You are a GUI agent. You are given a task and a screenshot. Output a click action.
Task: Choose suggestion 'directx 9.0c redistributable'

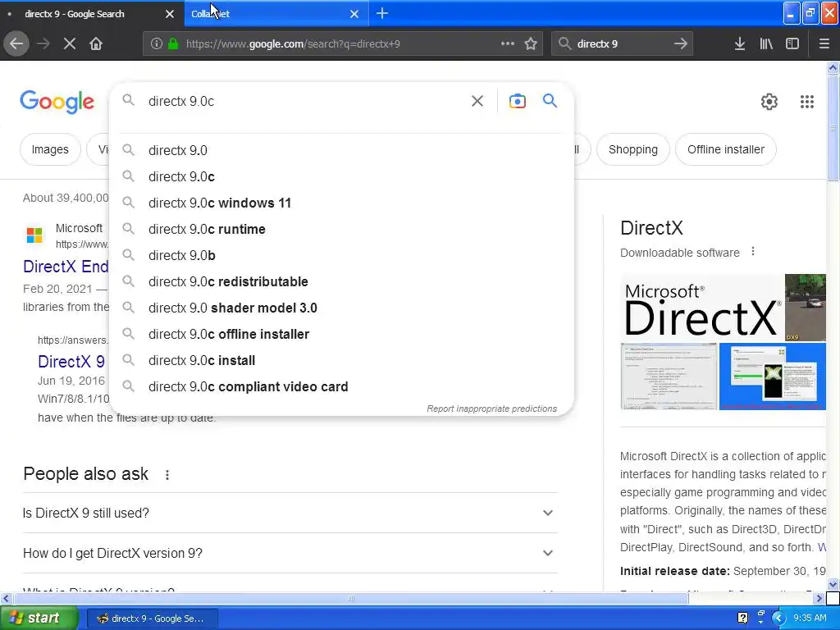click(342, 281)
